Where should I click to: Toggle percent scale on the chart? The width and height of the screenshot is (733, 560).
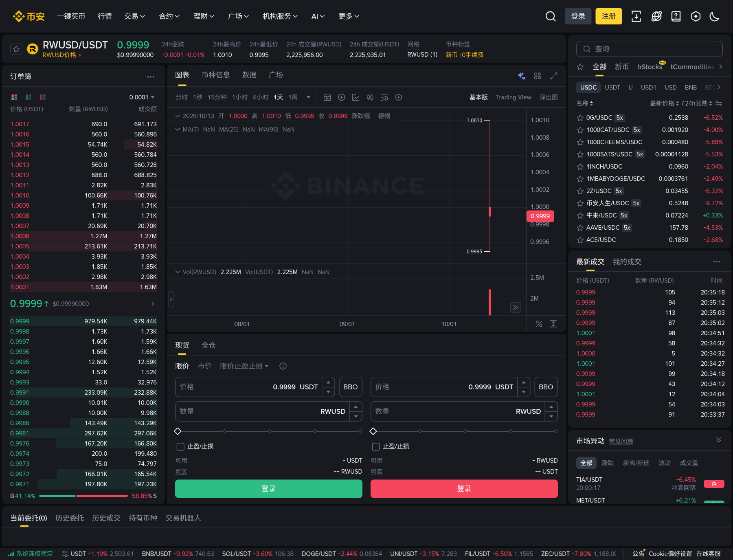pyautogui.click(x=539, y=324)
